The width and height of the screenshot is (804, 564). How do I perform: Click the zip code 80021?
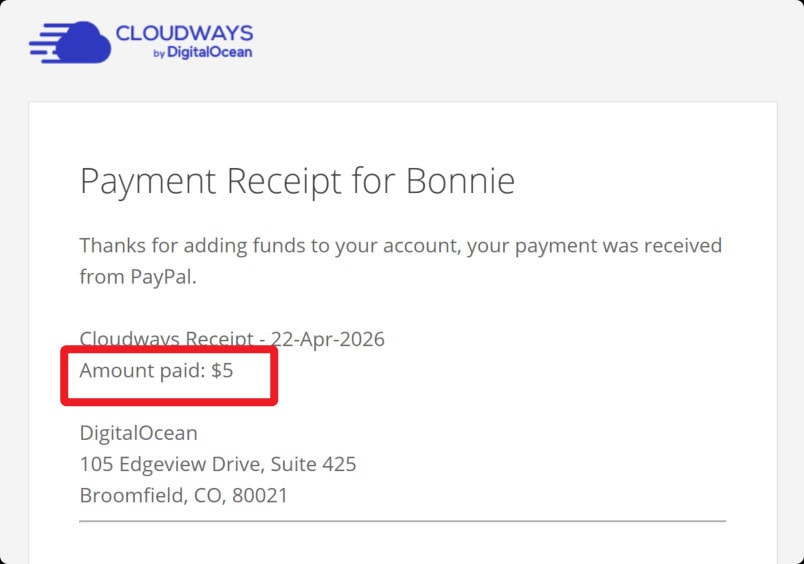261,495
